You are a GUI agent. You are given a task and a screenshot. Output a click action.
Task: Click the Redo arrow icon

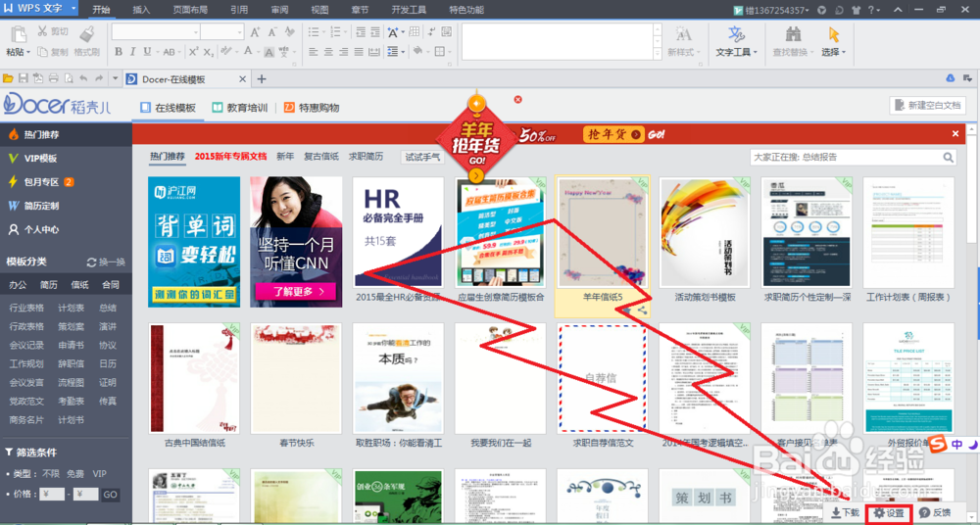coord(99,78)
